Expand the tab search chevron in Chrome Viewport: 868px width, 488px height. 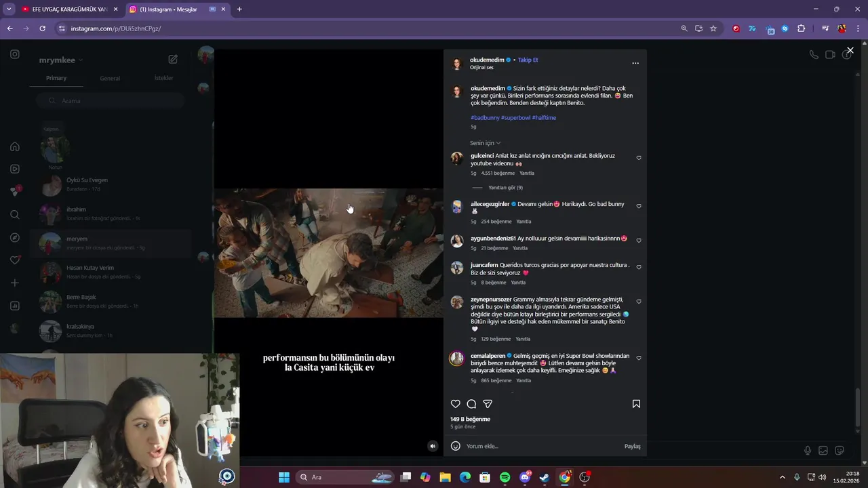(x=9, y=9)
